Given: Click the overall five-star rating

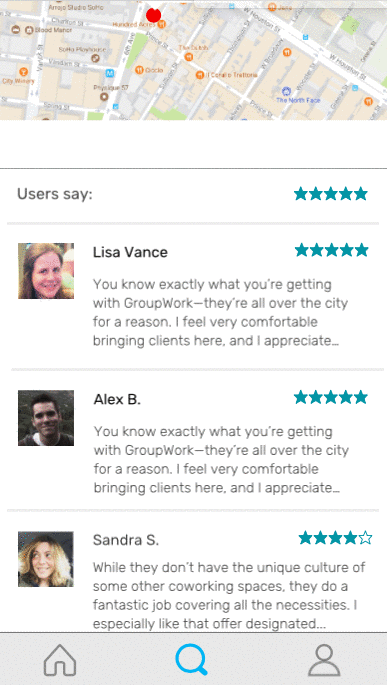Looking at the screenshot, I should pyautogui.click(x=331, y=194).
